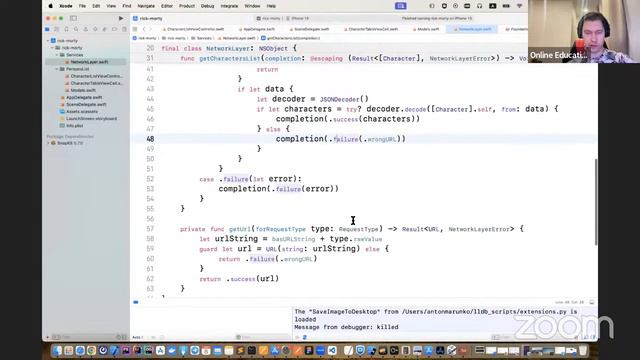The width and height of the screenshot is (640, 360).
Task: Select the Project navigator folder icon
Action: (x=47, y=29)
